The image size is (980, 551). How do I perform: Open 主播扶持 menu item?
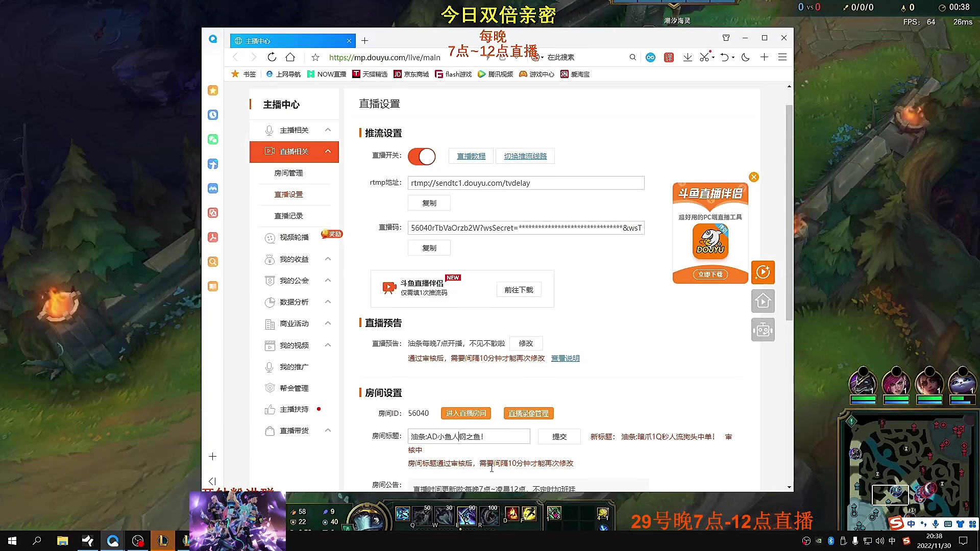pos(294,409)
